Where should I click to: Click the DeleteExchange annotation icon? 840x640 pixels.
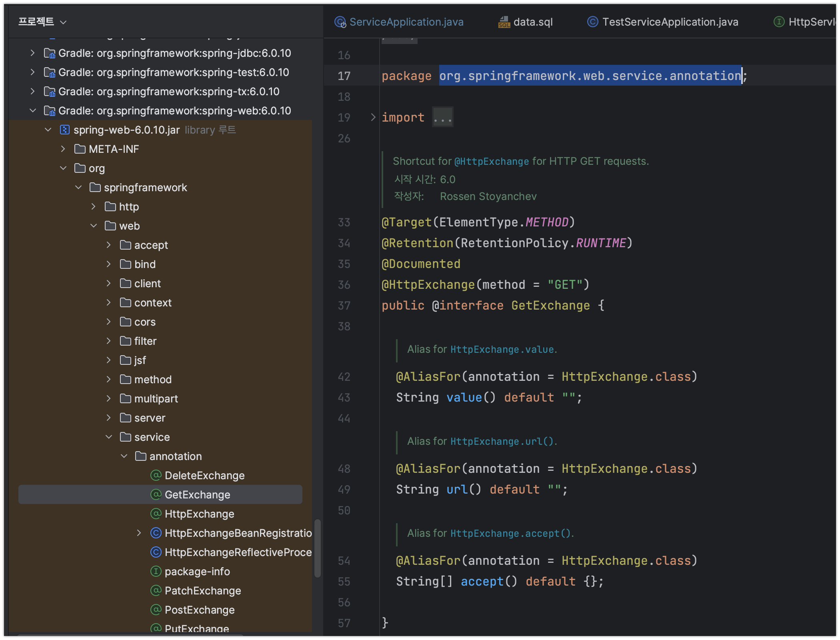pos(156,475)
